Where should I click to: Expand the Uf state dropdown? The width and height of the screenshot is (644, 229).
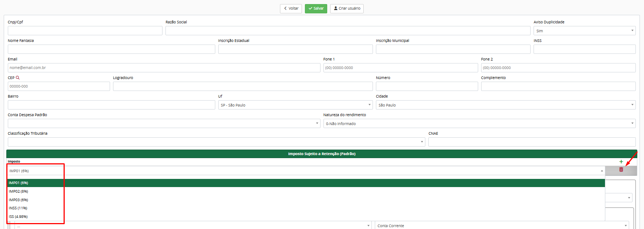(x=295, y=105)
